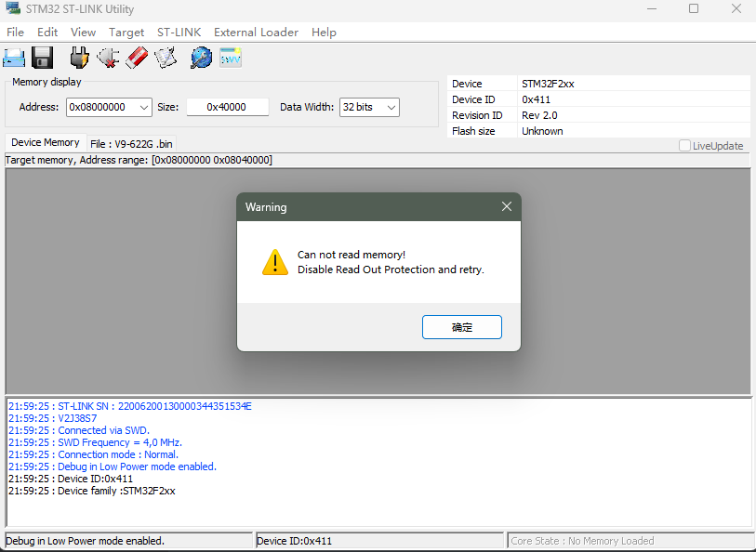Open Program and verify icon
The width and height of the screenshot is (756, 552).
coord(166,58)
